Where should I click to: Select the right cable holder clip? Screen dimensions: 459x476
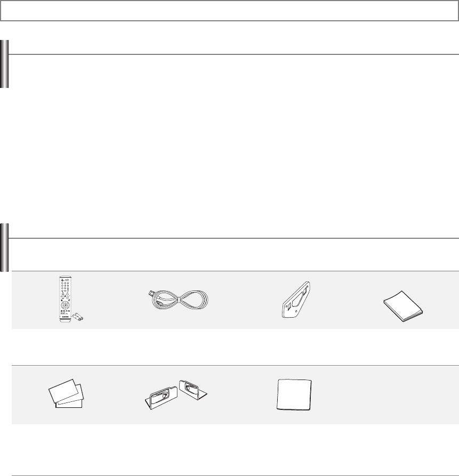(x=192, y=390)
